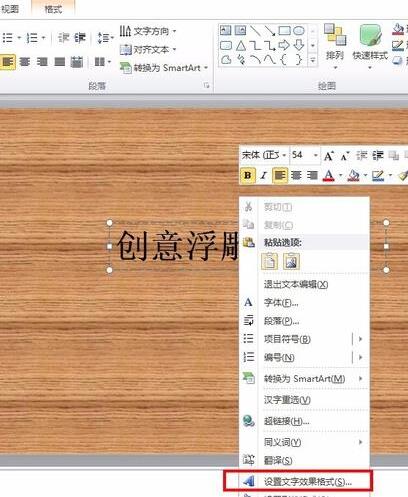Choose 退出文本编辑(X) from context menu

pos(304,284)
